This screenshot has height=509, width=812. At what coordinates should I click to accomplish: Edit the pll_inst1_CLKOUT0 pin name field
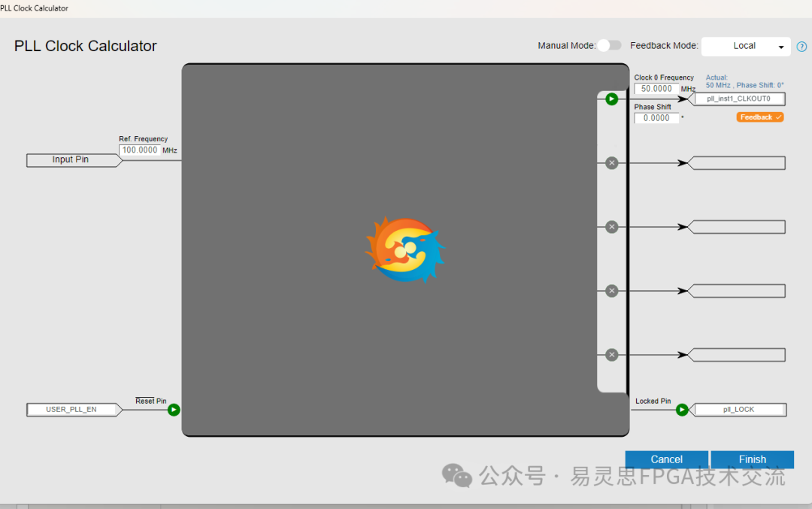click(738, 99)
